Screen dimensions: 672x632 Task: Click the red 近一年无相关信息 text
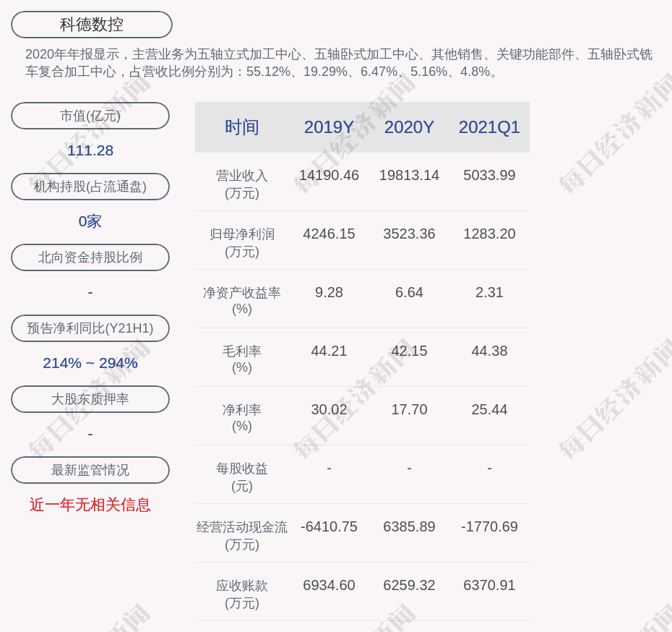click(x=90, y=505)
